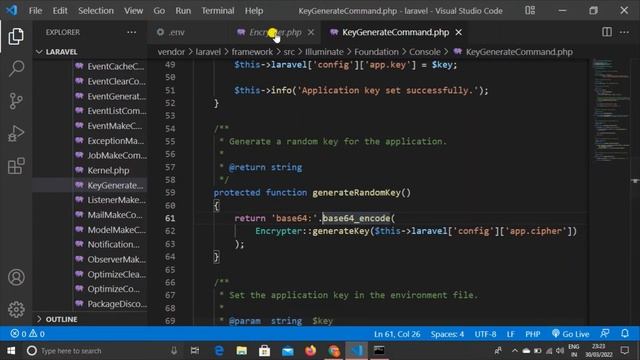Open ExceptionMa... file in explorer
640x360 pixels.
tap(116, 141)
